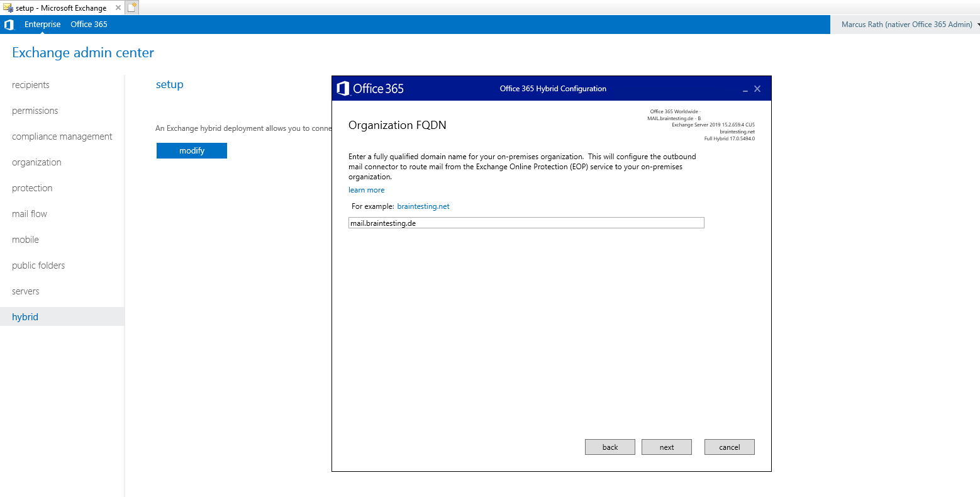Open recipients in left navigation

[31, 85]
